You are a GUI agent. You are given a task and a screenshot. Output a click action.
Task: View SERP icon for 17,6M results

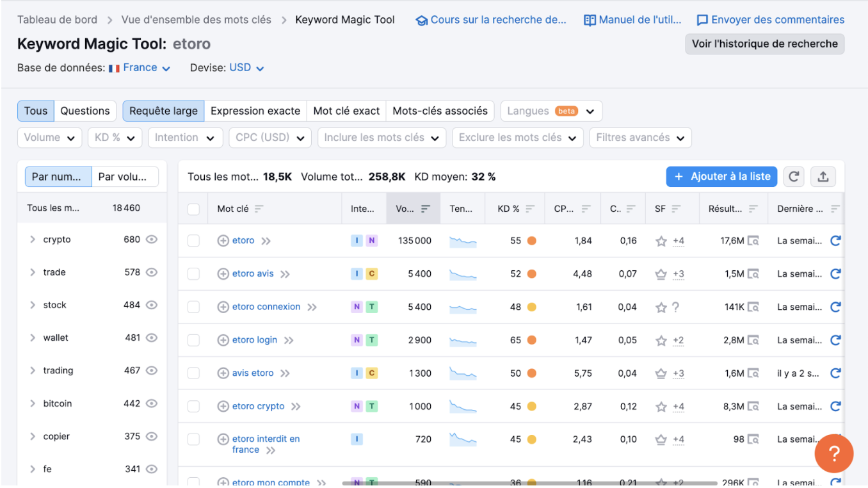tap(753, 241)
